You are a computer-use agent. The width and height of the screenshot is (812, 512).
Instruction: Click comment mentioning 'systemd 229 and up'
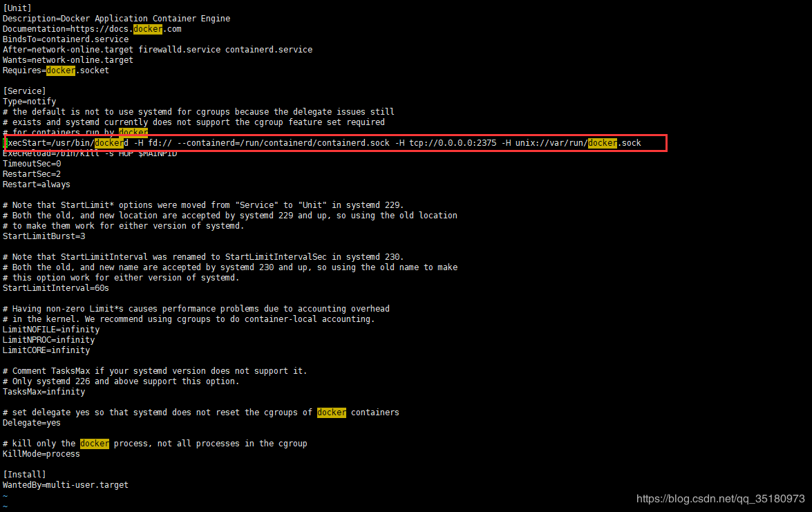pos(230,216)
